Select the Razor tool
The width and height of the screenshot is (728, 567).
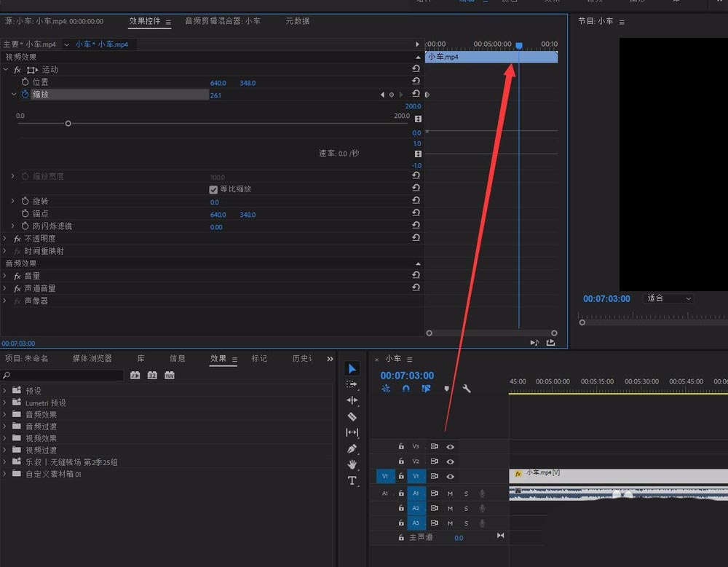pos(352,416)
